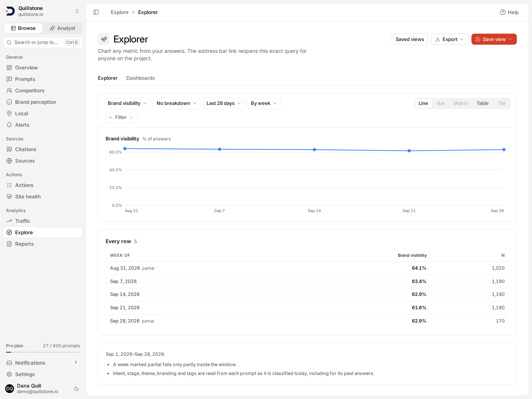The width and height of the screenshot is (532, 399).
Task: Click the Save view button
Action: (494, 39)
